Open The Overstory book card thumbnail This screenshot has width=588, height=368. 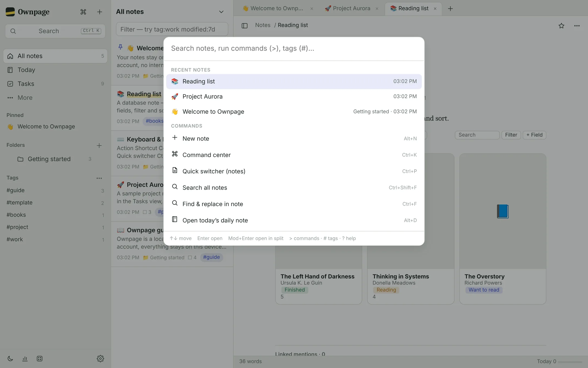tap(503, 211)
